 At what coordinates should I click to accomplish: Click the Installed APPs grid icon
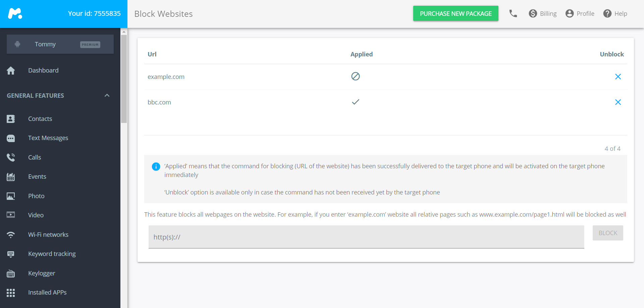[x=11, y=293]
